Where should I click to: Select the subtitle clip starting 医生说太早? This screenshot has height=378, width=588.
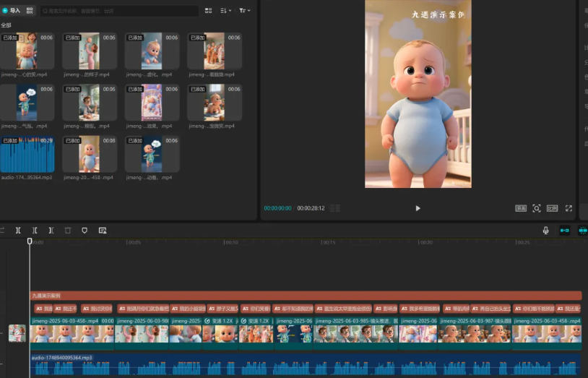(x=343, y=309)
